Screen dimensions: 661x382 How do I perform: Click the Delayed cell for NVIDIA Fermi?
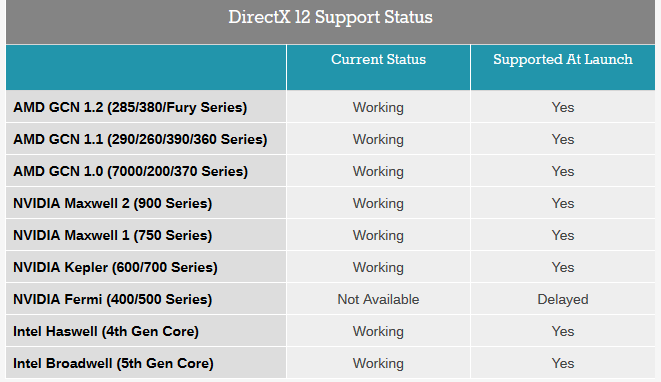(563, 299)
